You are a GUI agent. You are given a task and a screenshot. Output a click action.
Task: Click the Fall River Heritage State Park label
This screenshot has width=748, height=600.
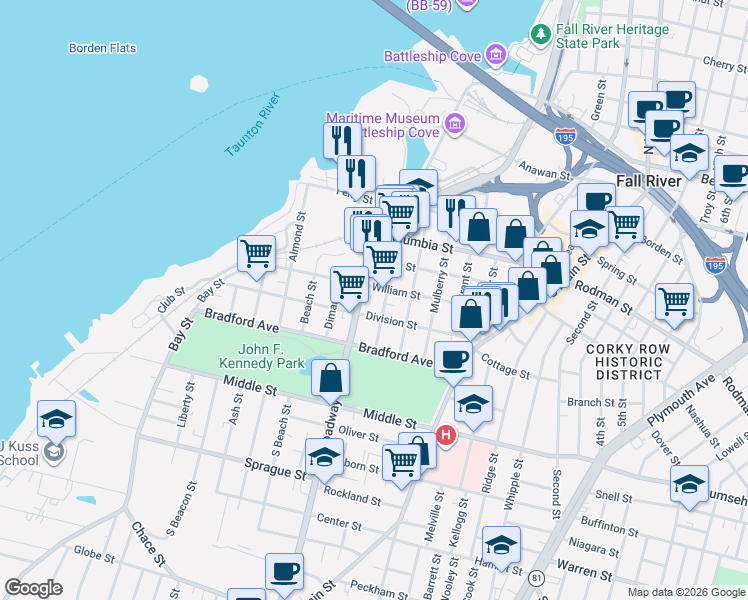613,36
